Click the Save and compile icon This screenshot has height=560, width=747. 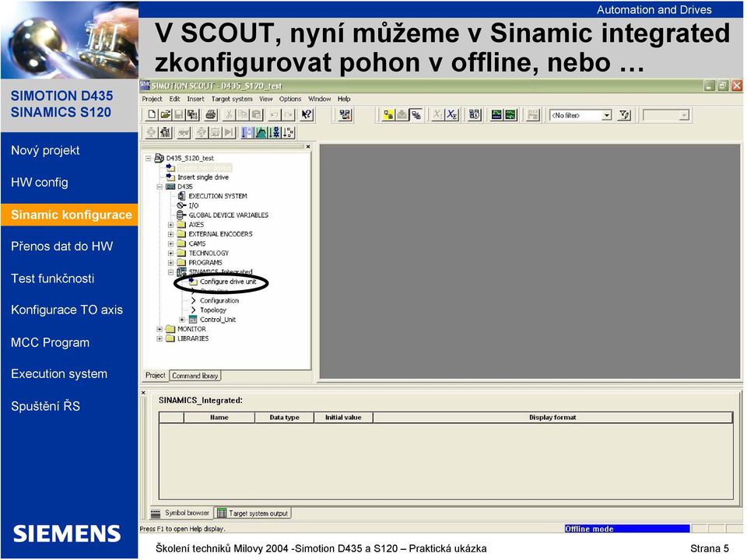192,114
